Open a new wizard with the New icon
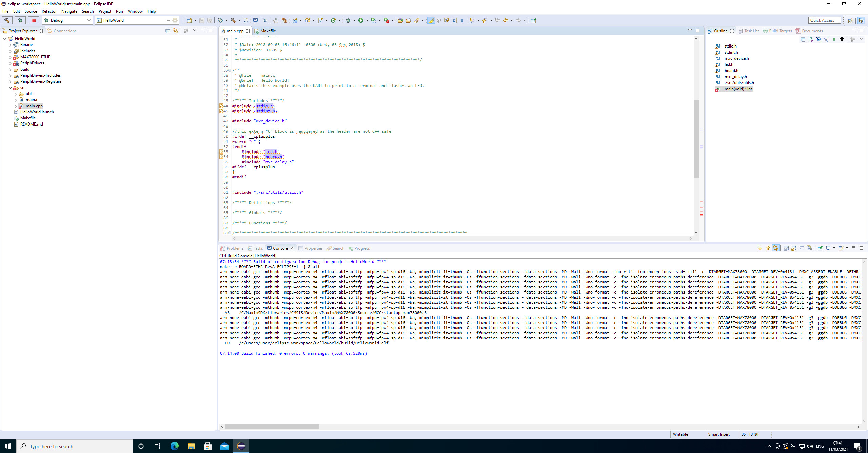The height and width of the screenshot is (453, 868). pyautogui.click(x=190, y=20)
